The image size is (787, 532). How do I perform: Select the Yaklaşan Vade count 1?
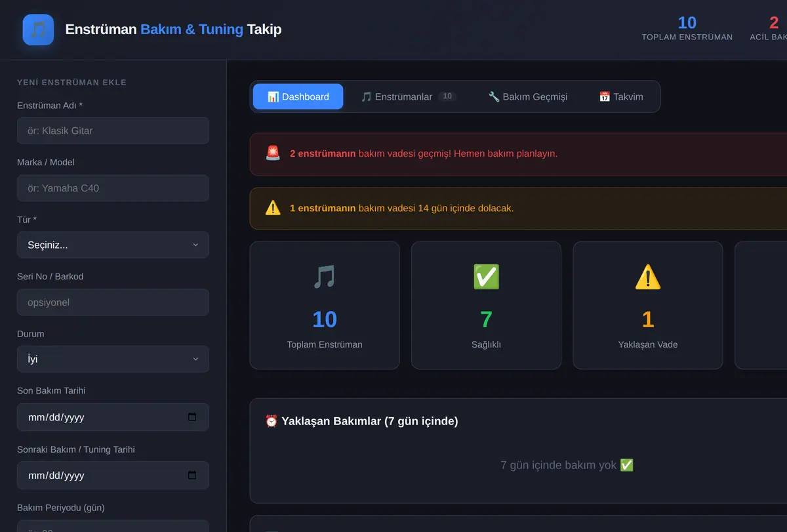click(x=648, y=319)
